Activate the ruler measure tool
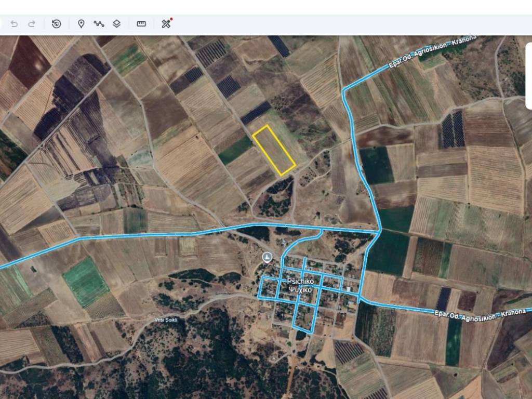 (x=141, y=24)
